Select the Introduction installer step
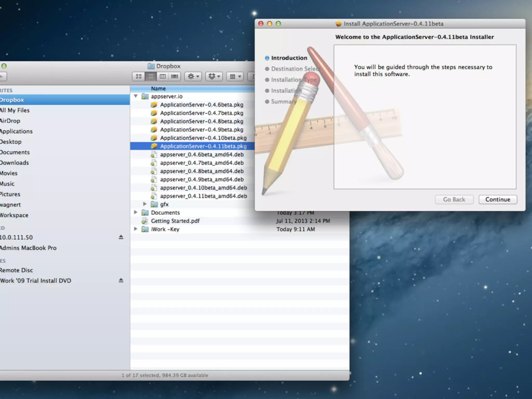 286,58
